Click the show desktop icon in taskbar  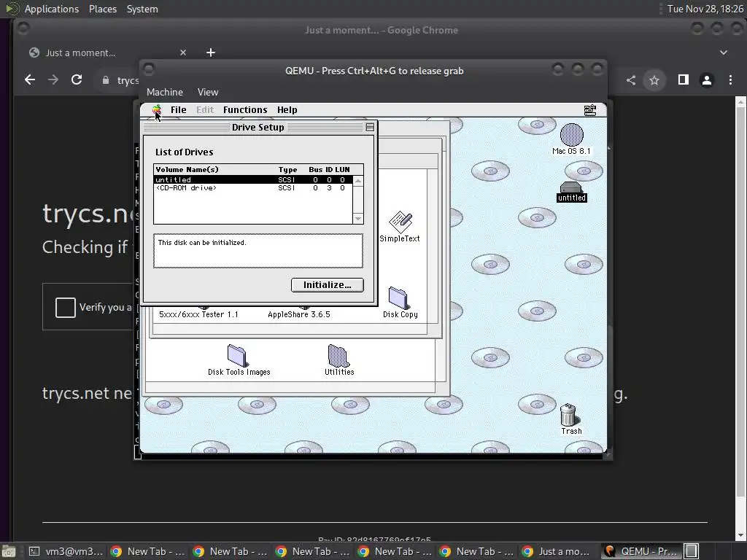8,551
